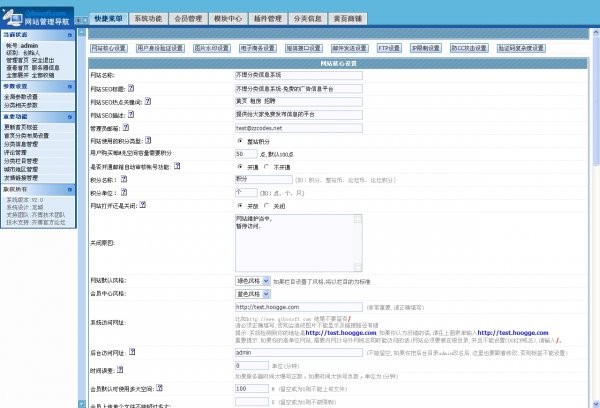600x408 pixels.
Task: Click the 网站核心设置 button
Action: [x=109, y=48]
